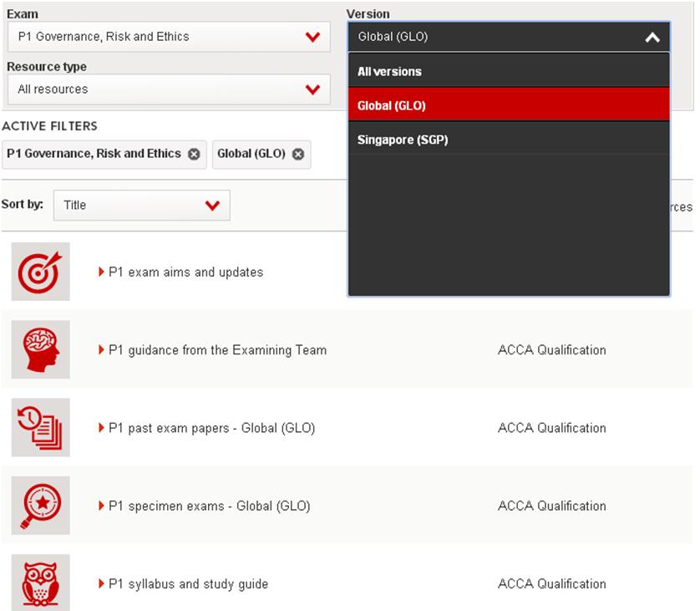Image resolution: width=700 pixels, height=611 pixels.
Task: Remove the P1 Governance, Risk and Ethics filter
Action: pos(194,154)
